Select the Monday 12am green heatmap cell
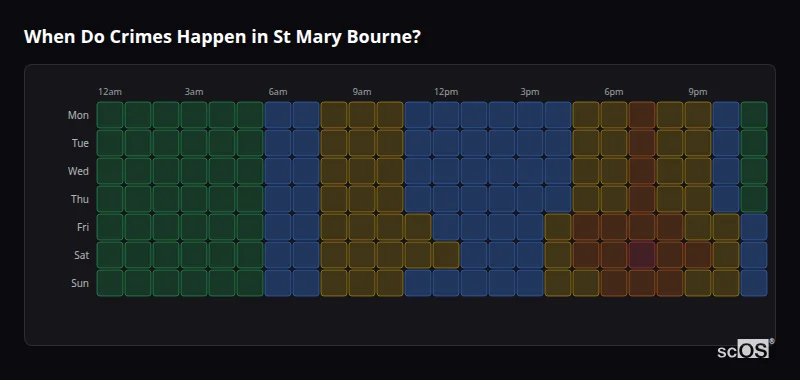Viewport: 800px width, 380px height. coord(110,115)
